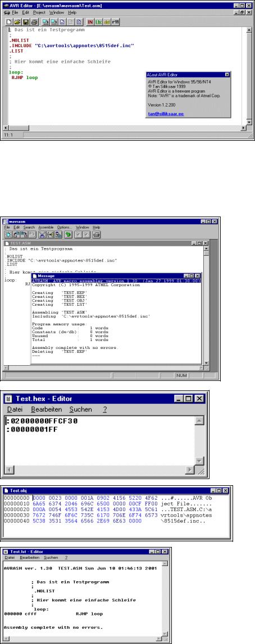Click the Test.hex horizontal scrollbar left arrow
This screenshot has width=255, height=644.
pos(9,470)
